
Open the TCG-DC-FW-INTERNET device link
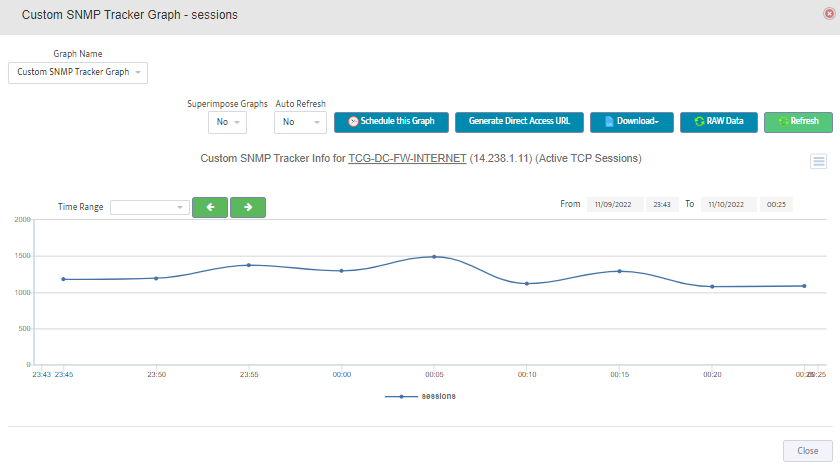(407, 159)
